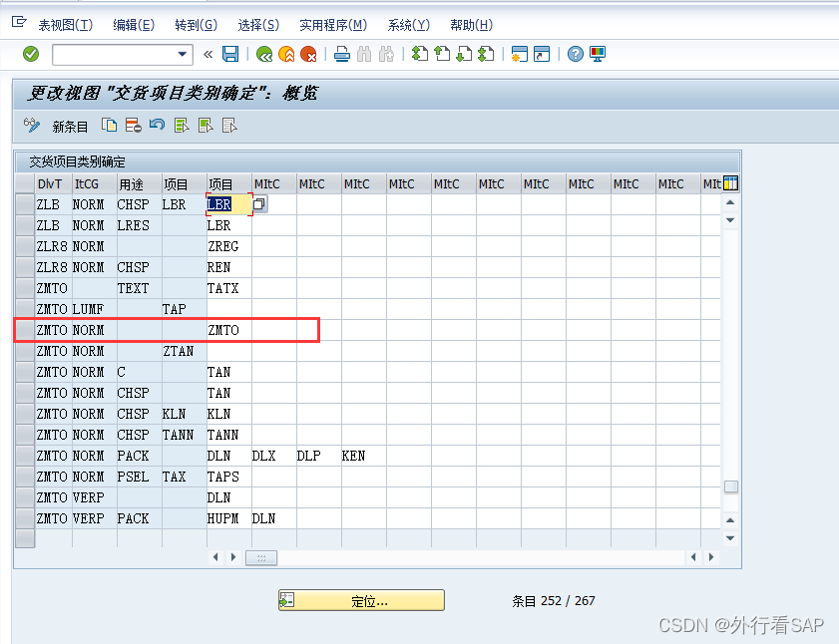
Task: Toggle the double-chevron command field expander
Action: tap(208, 54)
